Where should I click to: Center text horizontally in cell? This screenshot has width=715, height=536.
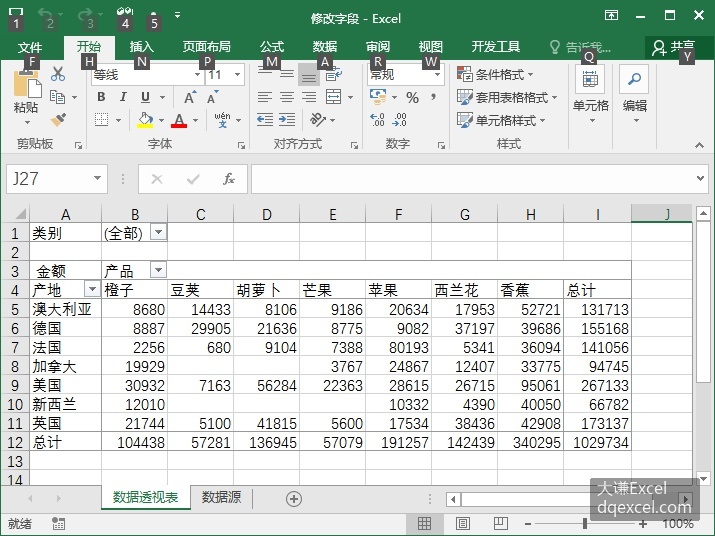pos(287,97)
